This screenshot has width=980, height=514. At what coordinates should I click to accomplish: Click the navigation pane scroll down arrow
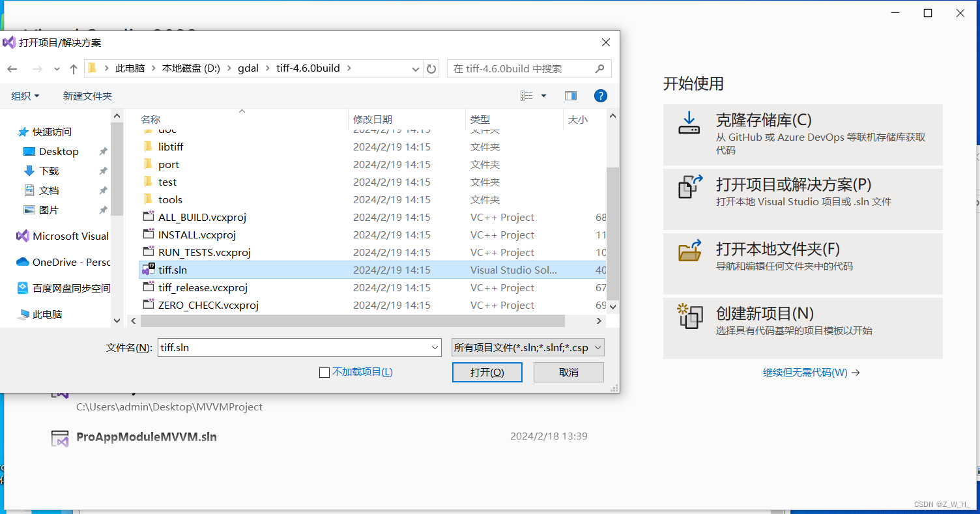[117, 320]
